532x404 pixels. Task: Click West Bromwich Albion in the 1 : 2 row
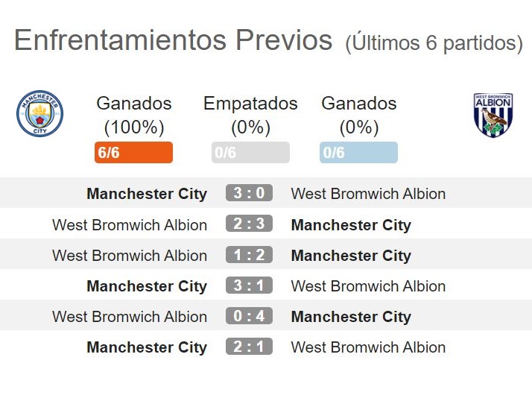pos(130,256)
